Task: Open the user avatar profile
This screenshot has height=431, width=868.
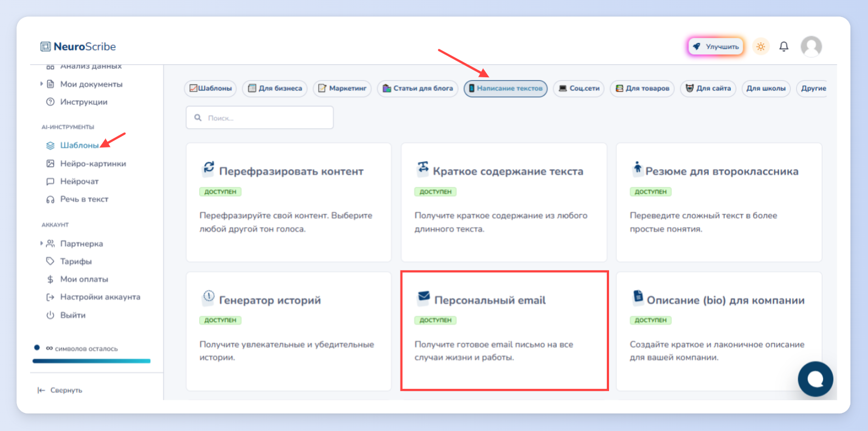Action: click(811, 47)
